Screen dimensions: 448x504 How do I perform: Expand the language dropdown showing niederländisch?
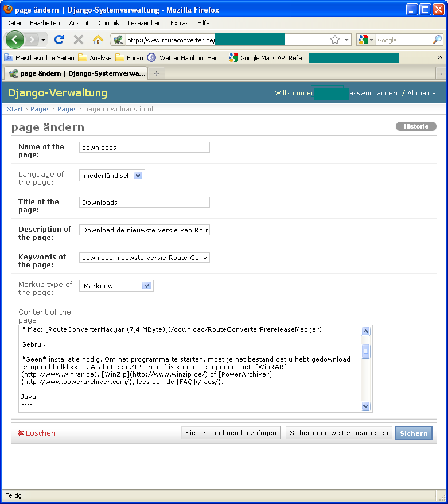(x=138, y=176)
